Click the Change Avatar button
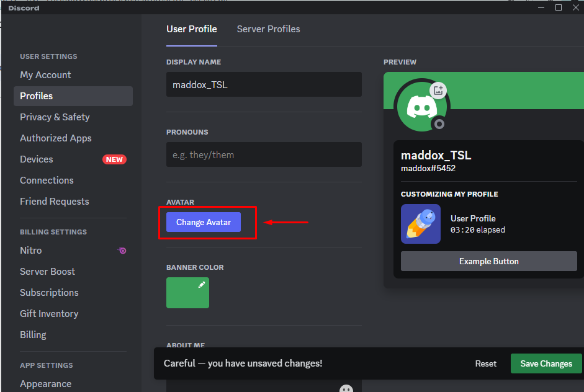Screen dimensions: 584x392 tap(204, 222)
